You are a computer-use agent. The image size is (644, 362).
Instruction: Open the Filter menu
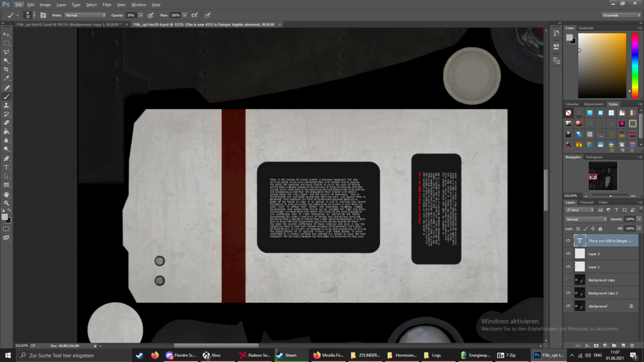point(107,5)
